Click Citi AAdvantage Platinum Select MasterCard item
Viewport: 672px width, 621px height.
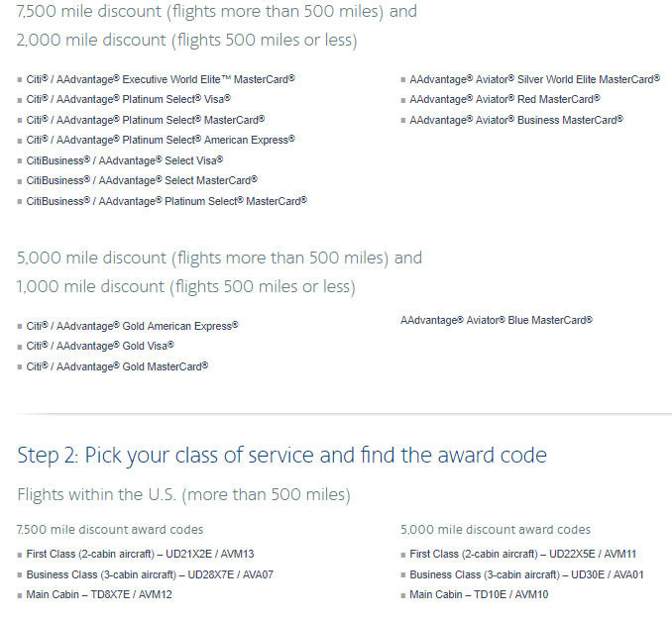coord(146,120)
